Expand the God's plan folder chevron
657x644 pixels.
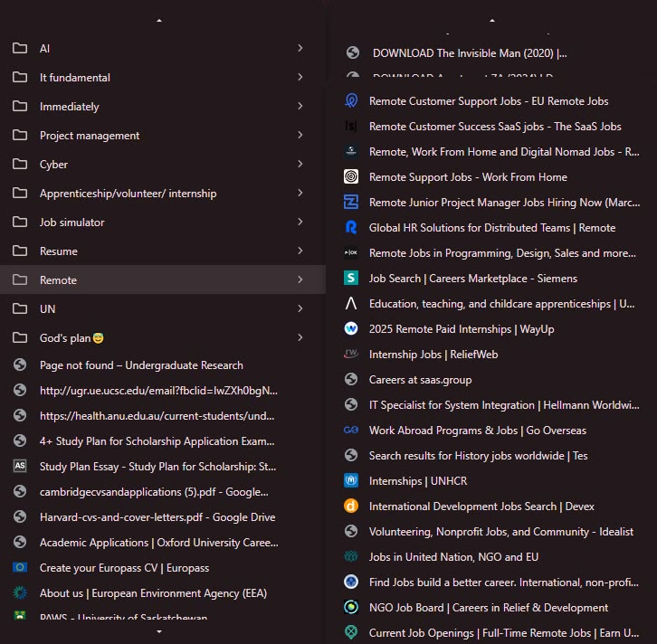tap(300, 337)
